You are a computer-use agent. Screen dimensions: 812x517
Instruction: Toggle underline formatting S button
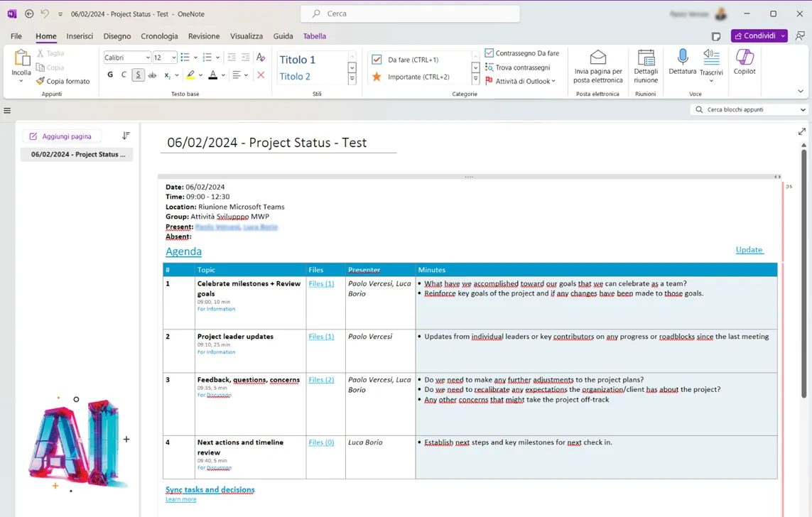[138, 75]
